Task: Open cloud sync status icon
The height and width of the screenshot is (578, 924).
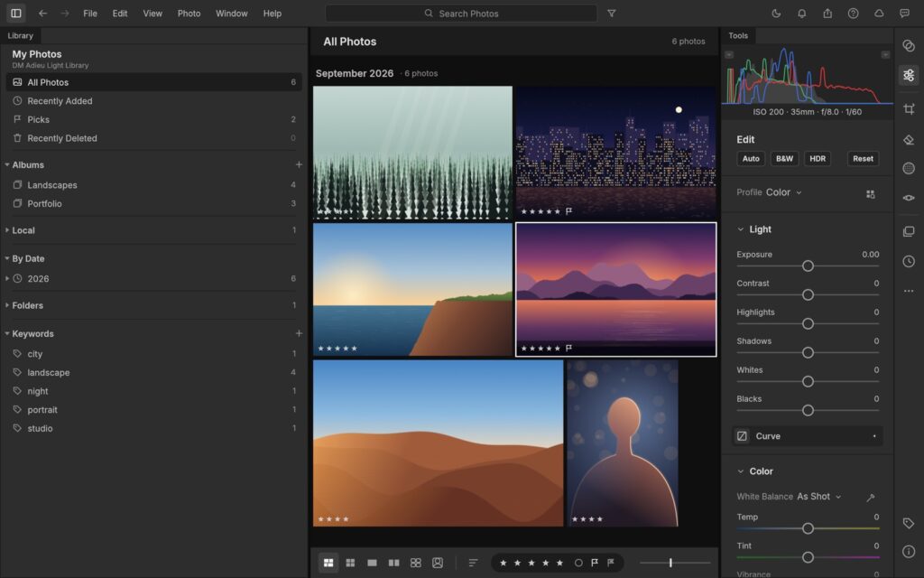Action: 879,13
